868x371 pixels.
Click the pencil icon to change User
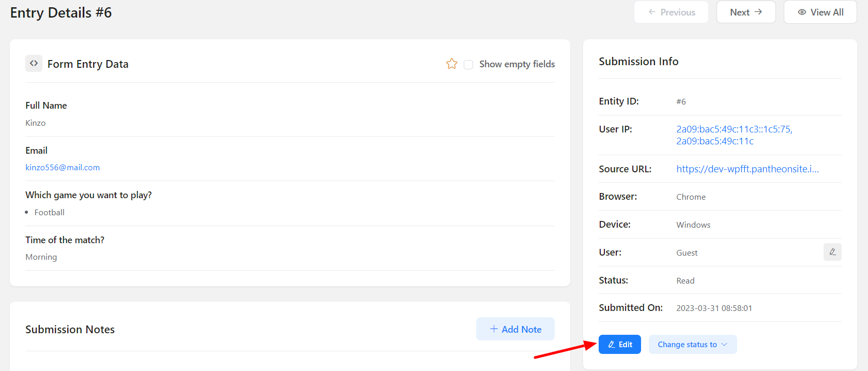(x=832, y=252)
